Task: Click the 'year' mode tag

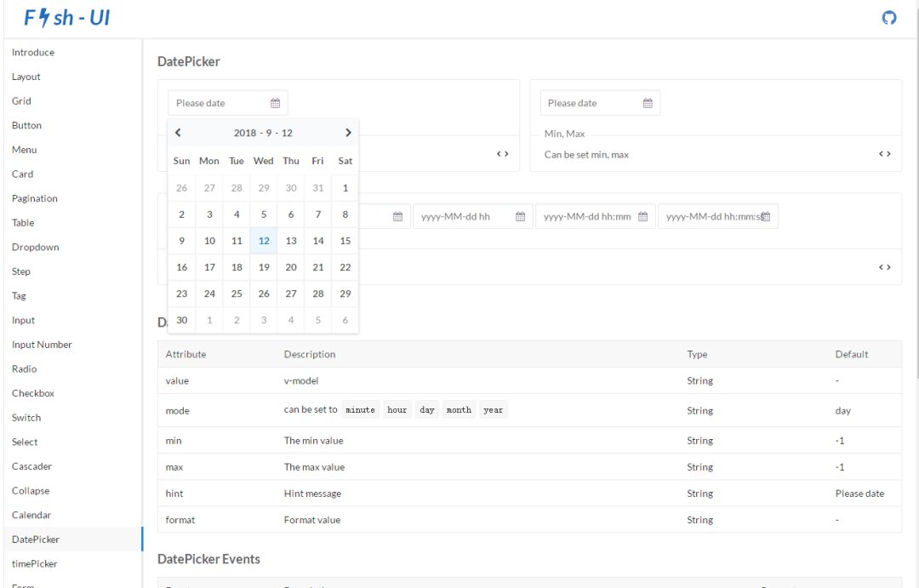Action: coord(493,410)
